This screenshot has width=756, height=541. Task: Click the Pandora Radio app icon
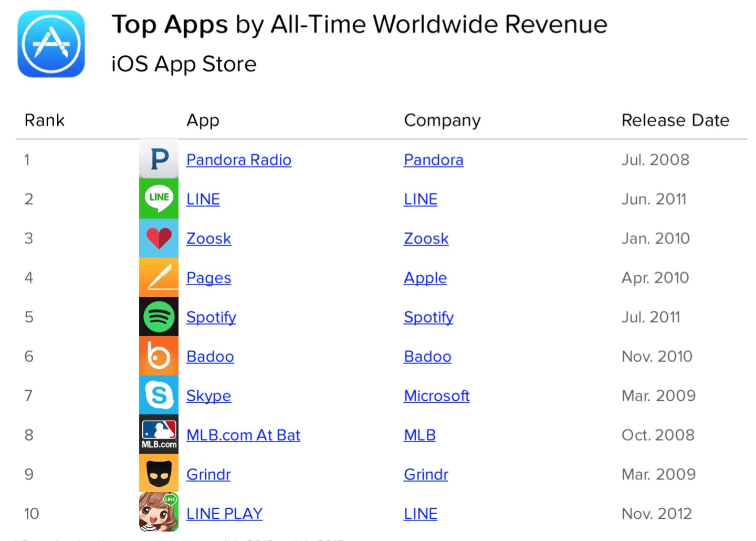point(159,159)
